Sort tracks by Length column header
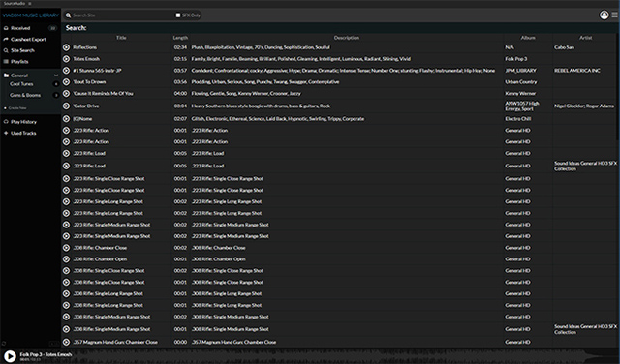 pyautogui.click(x=180, y=38)
